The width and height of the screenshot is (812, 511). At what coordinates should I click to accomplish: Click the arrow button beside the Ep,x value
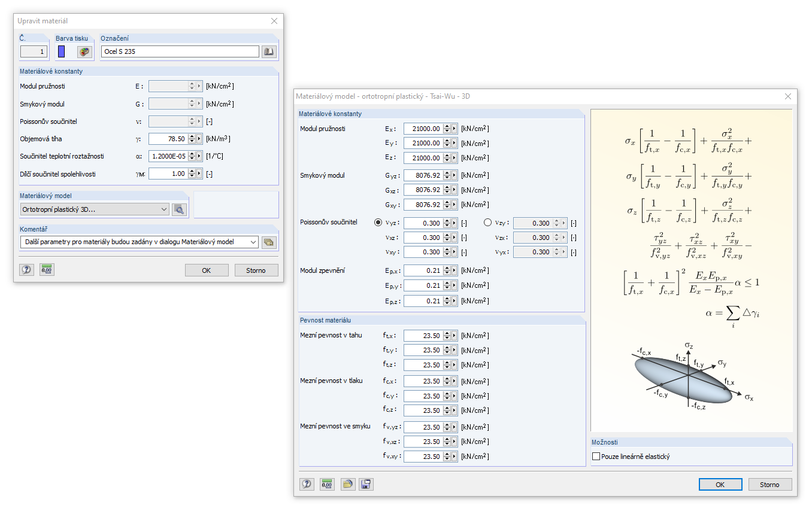pos(455,271)
